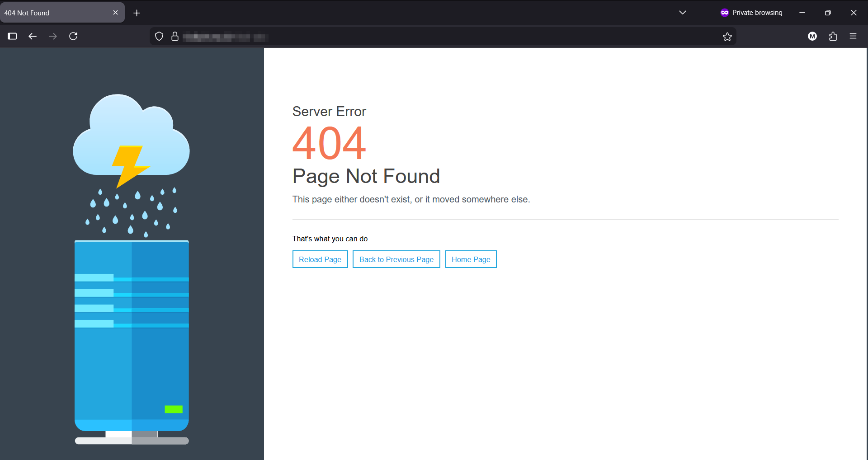This screenshot has width=868, height=460.
Task: Reload the current page using toolbar icon
Action: point(73,36)
